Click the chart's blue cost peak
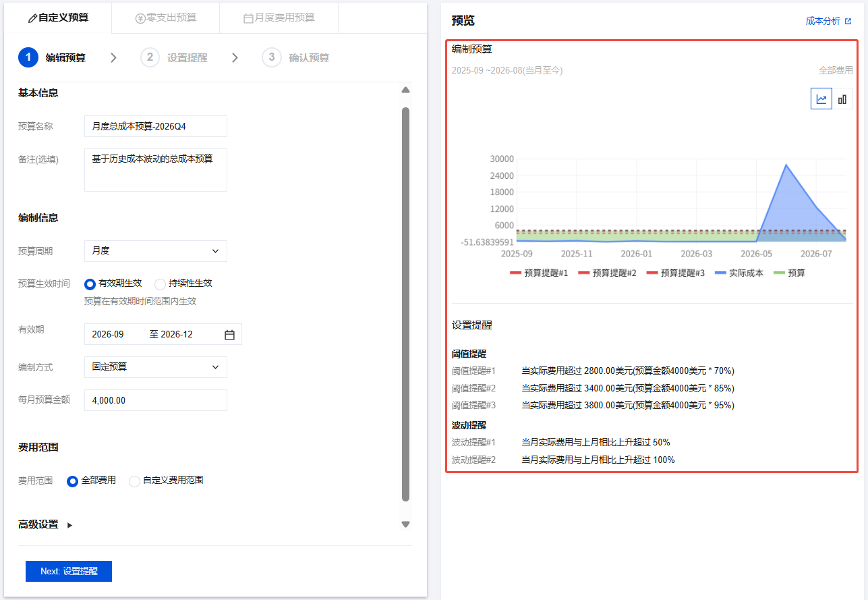Screen dimensions: 868x600 [786, 165]
